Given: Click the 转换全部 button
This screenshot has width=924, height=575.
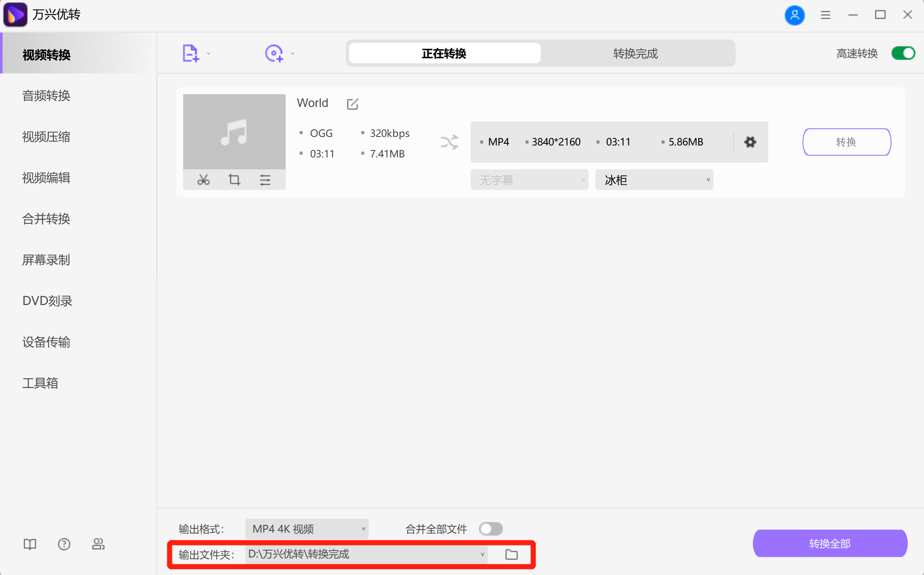Looking at the screenshot, I should point(830,543).
